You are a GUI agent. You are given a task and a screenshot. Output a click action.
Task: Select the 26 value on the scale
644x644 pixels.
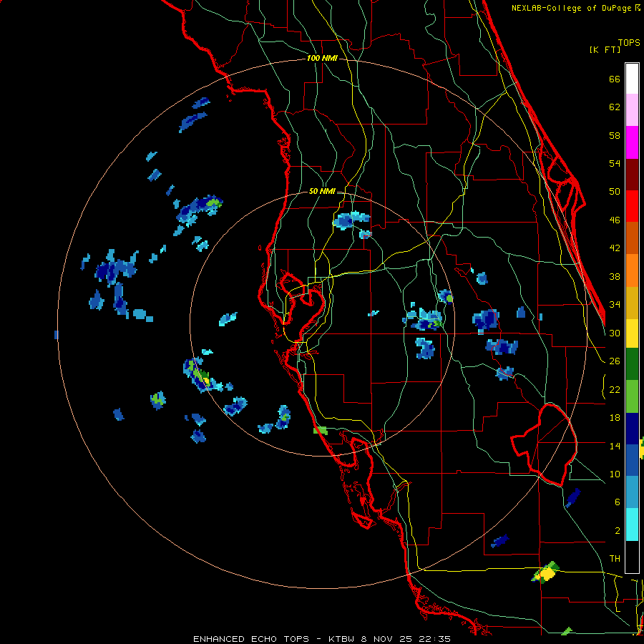click(615, 361)
